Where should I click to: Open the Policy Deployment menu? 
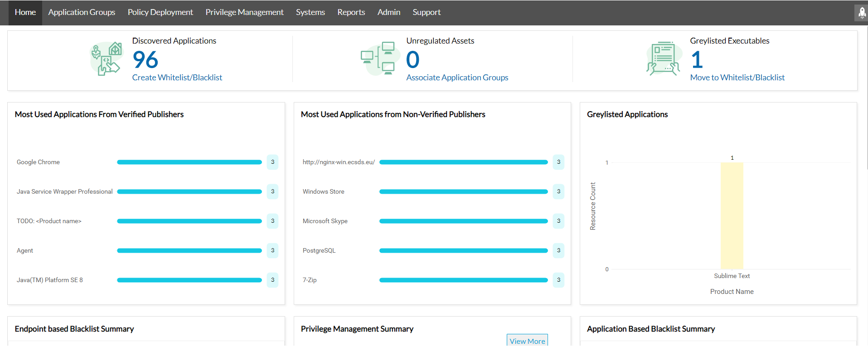[x=160, y=12]
